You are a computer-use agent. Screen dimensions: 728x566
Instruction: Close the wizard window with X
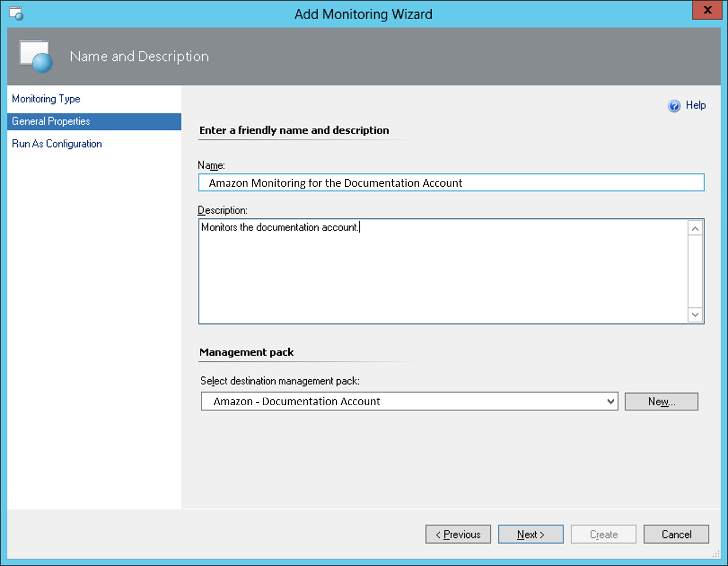click(x=707, y=10)
